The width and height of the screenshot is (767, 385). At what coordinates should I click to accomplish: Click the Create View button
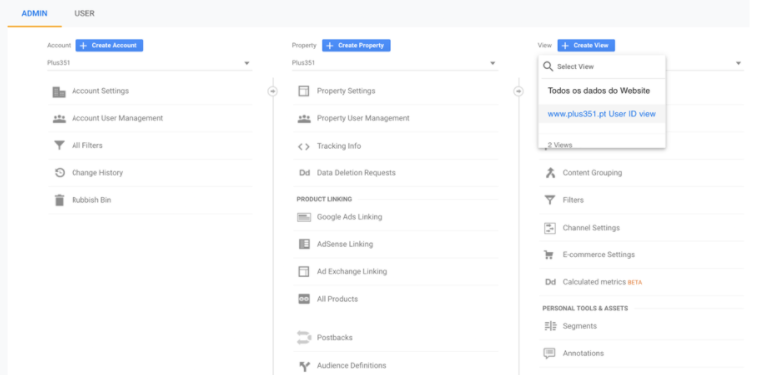point(586,45)
